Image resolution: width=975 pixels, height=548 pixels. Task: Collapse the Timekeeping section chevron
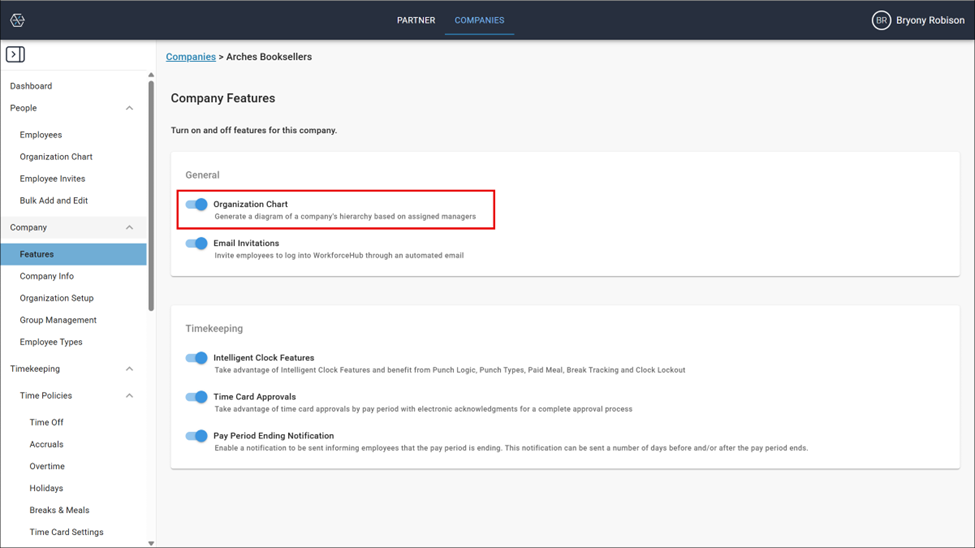pyautogui.click(x=129, y=369)
